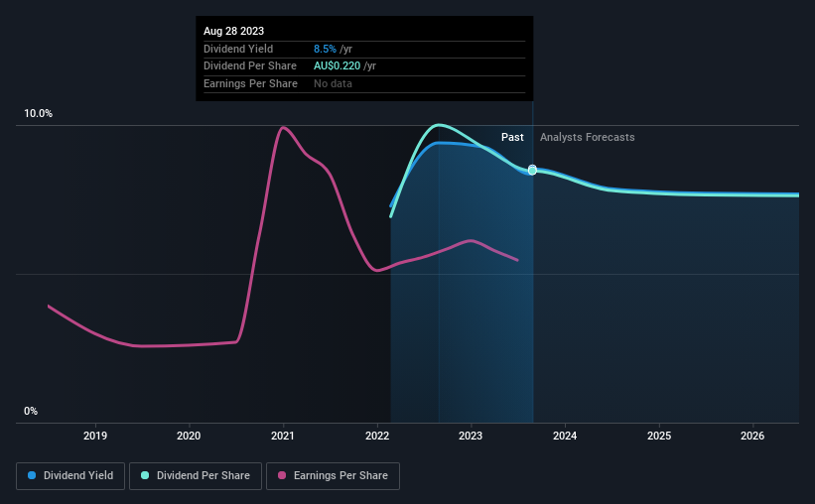Click the 'Dividend Per Share' tooltip row label
The image size is (815, 504).
tap(250, 66)
